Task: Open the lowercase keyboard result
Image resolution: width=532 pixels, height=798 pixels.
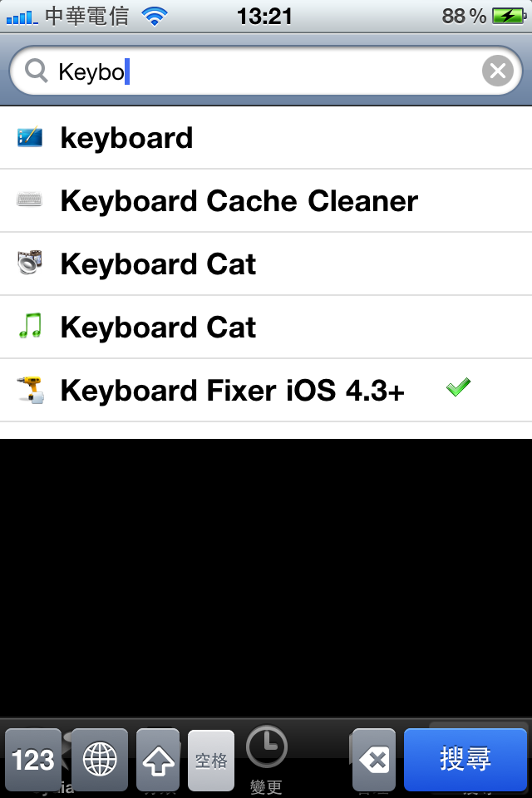Action: (x=266, y=137)
